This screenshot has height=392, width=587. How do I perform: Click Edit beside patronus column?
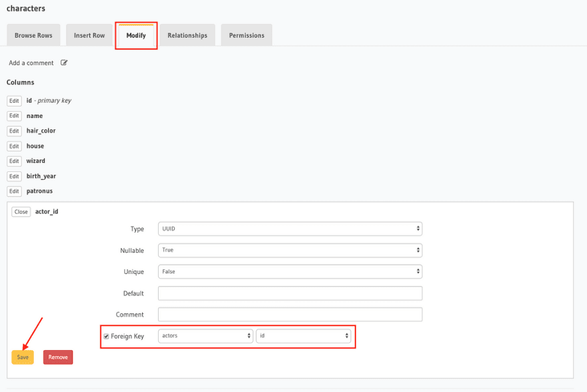pyautogui.click(x=14, y=191)
